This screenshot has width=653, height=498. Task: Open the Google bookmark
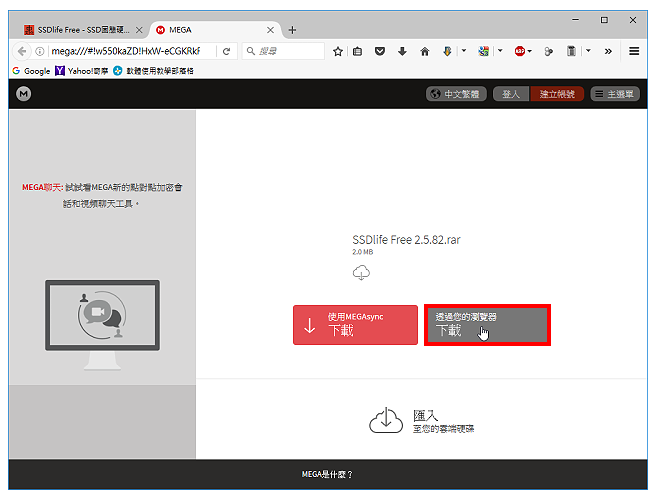(31, 71)
